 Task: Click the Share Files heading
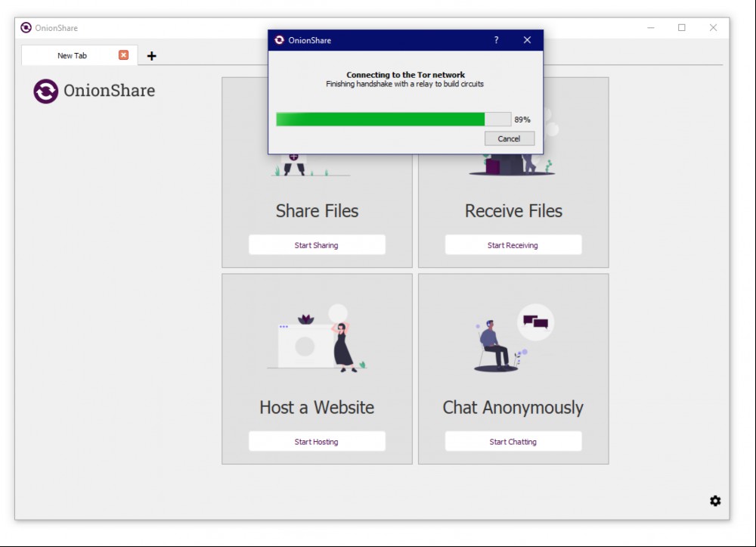coord(317,211)
